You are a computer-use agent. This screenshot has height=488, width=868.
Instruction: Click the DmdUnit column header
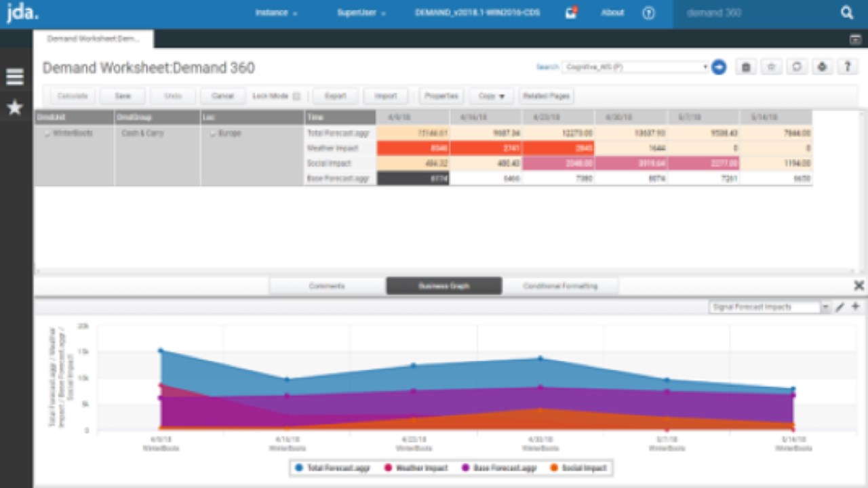click(x=74, y=117)
